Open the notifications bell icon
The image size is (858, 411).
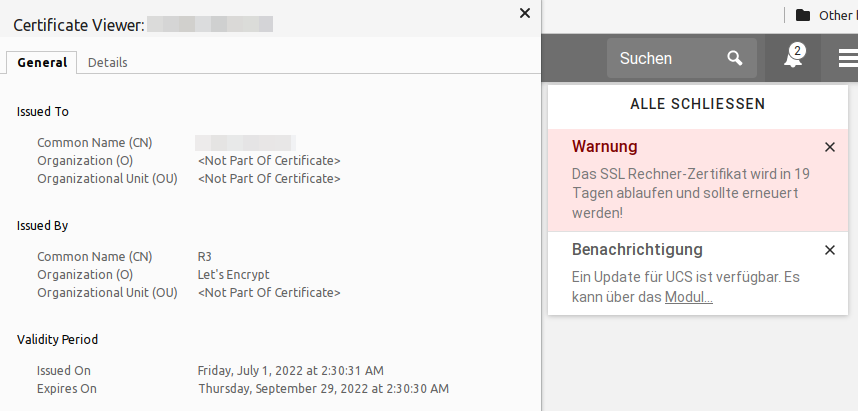pos(793,58)
